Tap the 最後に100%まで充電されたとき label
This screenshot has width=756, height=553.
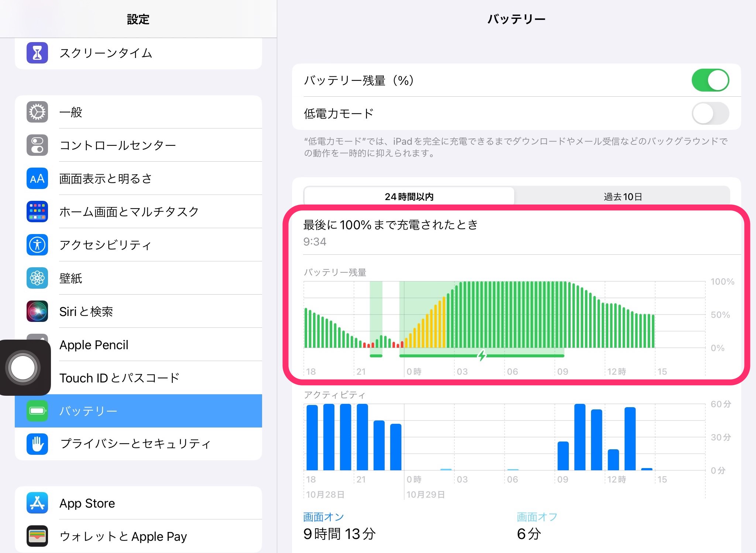click(x=391, y=224)
